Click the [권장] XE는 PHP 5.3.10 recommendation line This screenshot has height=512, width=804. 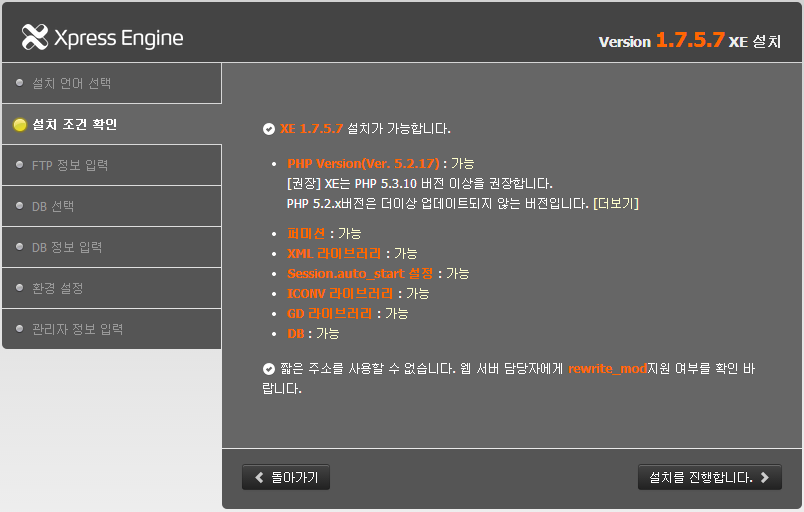(x=419, y=184)
